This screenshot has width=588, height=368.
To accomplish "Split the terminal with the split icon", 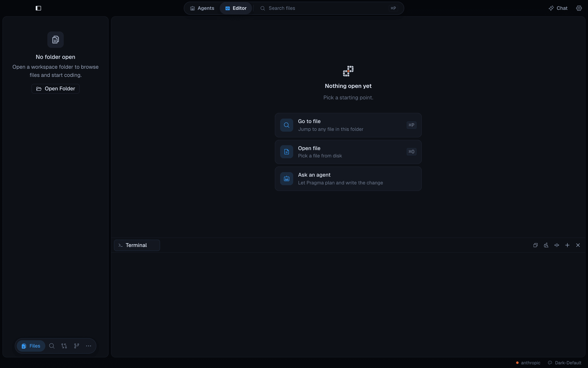I will 557,245.
